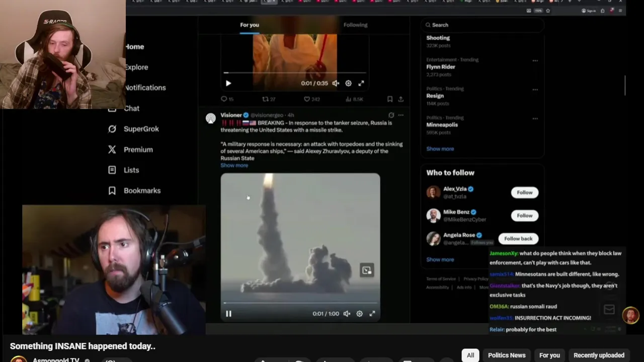Viewport: 644px width, 362px height.
Task: Fullscreen the upper 0:35 video
Action: (x=361, y=83)
